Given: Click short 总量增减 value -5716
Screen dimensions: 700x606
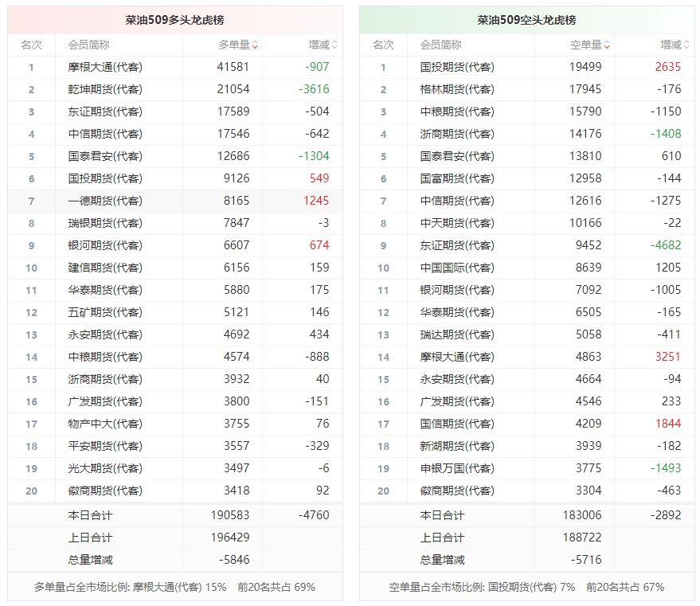Looking at the screenshot, I should pos(586,560).
